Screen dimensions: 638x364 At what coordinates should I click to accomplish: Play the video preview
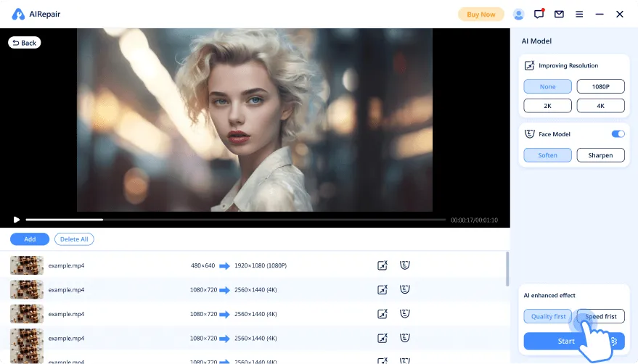point(16,220)
